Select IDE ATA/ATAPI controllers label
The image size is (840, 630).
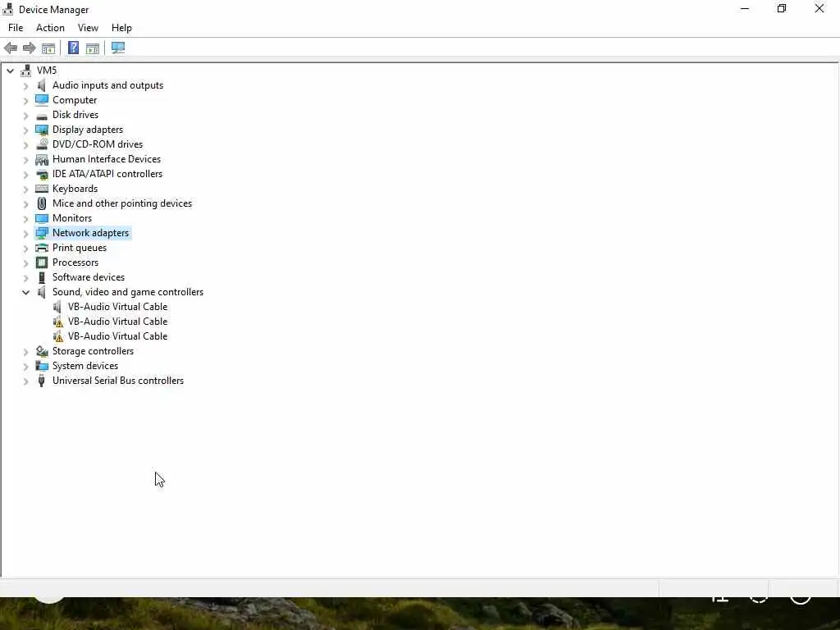click(107, 174)
